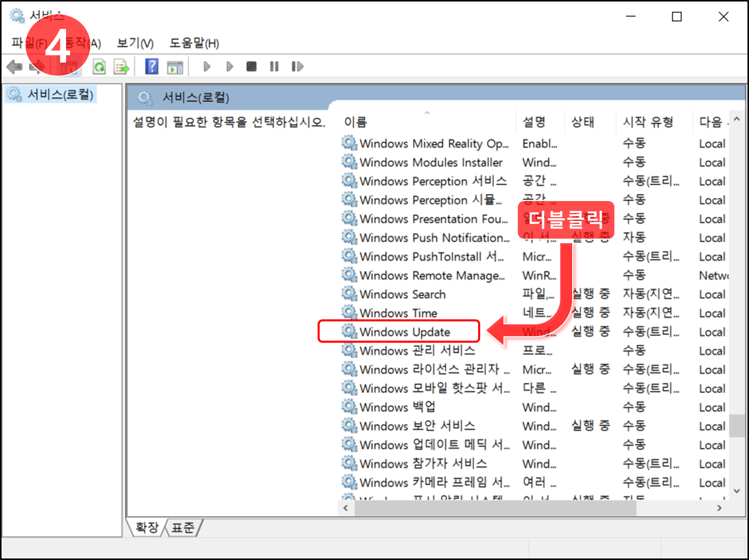Maximize the 서비스 window
The width and height of the screenshot is (749, 560).
pyautogui.click(x=677, y=17)
